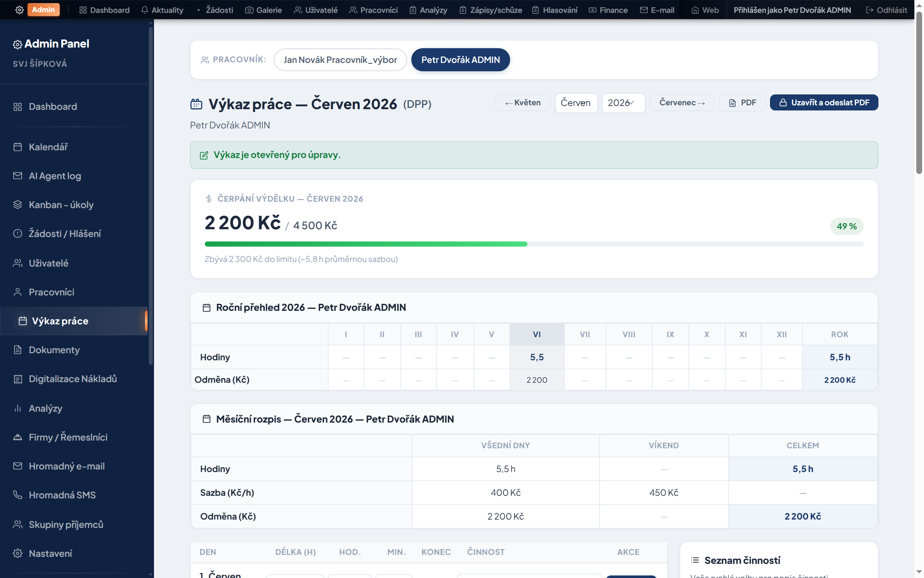
Task: Open Pracovníci in the top navigation
Action: (x=373, y=10)
